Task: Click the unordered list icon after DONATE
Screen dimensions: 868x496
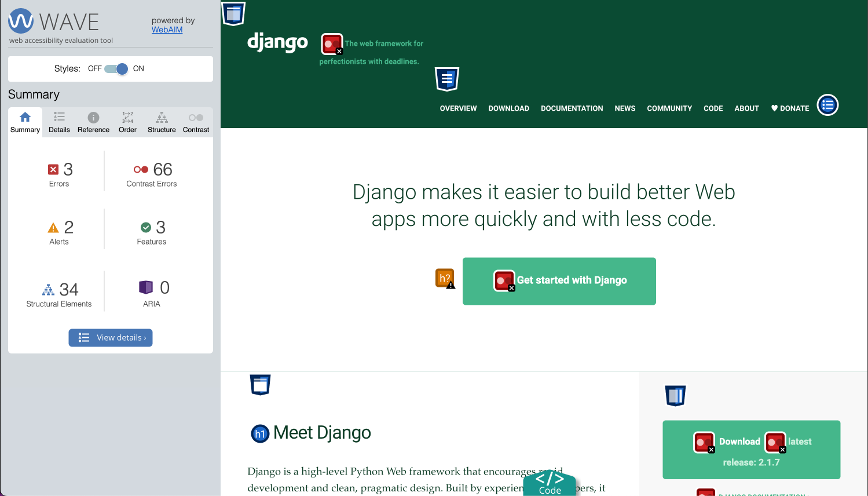Action: click(x=827, y=105)
